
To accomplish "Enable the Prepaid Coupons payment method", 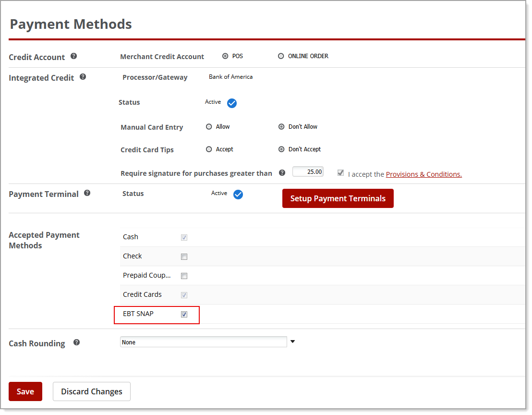I will [184, 276].
